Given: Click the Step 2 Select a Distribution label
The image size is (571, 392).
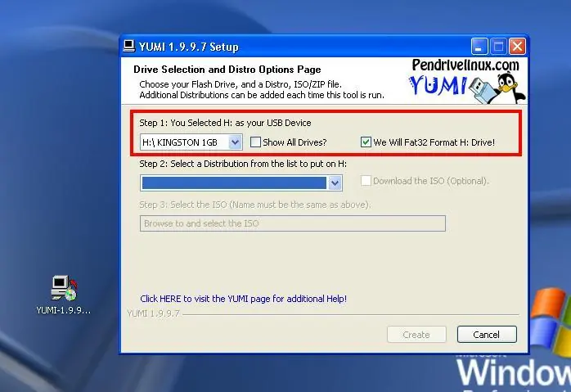Looking at the screenshot, I should pos(243,164).
